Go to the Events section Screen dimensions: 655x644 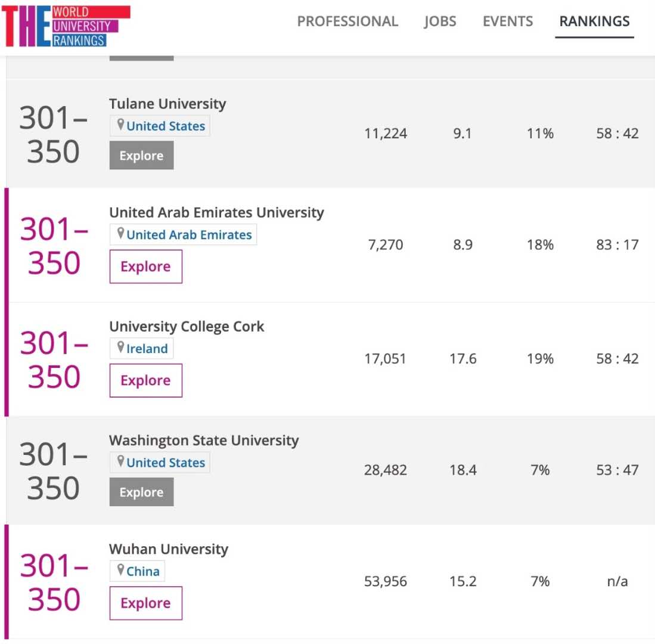(508, 21)
